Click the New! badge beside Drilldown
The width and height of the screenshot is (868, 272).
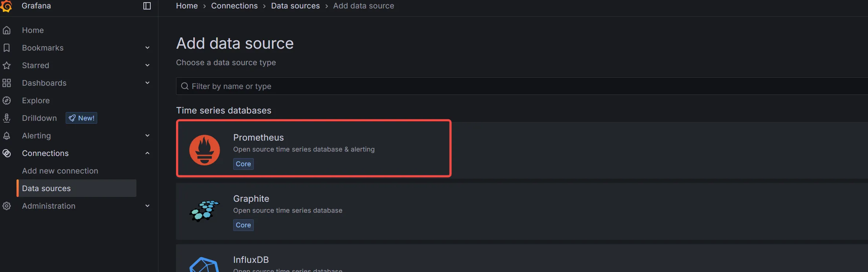(x=81, y=118)
